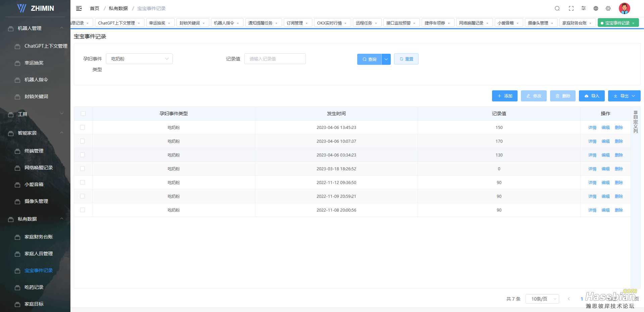Screen dimensions: 644x312
Task: Open the 导出 export dropdown
Action: [624, 96]
